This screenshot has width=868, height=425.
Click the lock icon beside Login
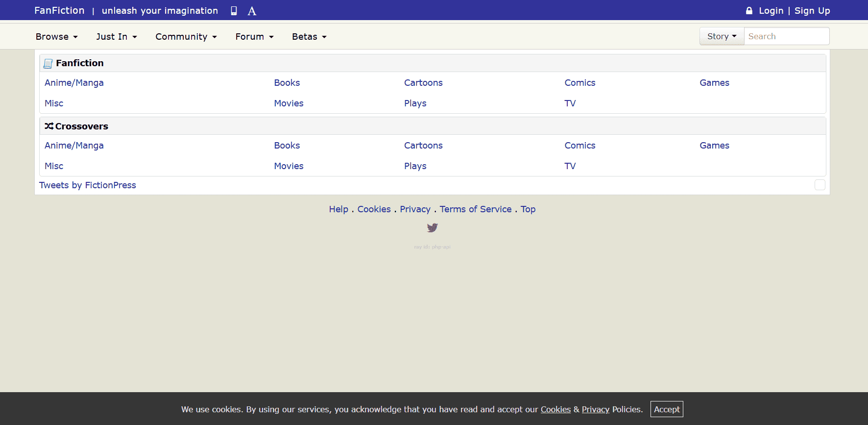[749, 11]
